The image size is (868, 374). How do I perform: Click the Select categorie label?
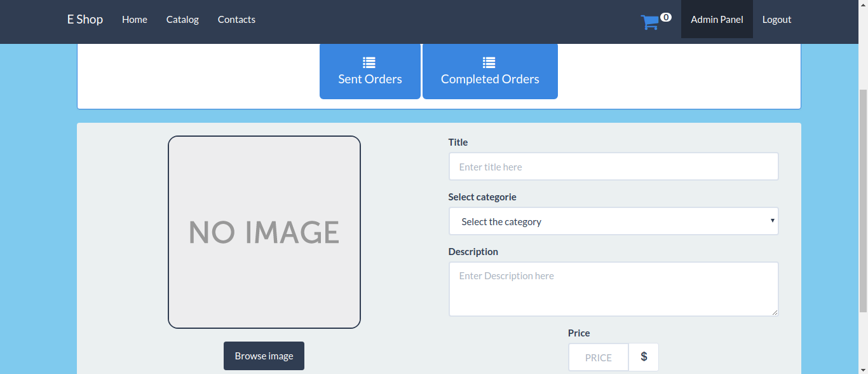pos(482,197)
